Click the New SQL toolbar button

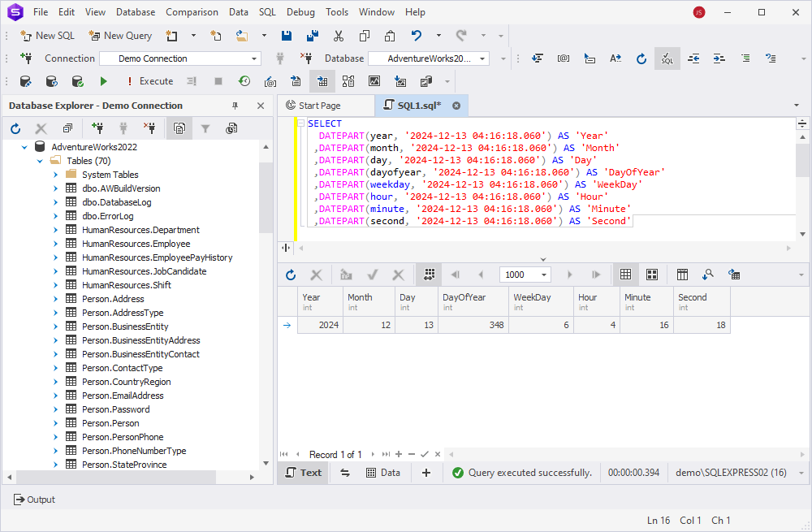tap(47, 36)
